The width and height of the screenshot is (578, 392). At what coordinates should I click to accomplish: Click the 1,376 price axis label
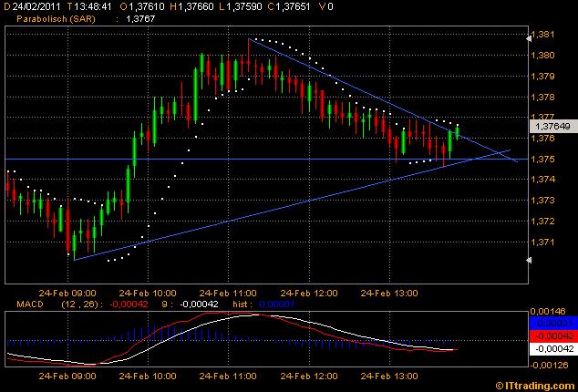tap(543, 139)
